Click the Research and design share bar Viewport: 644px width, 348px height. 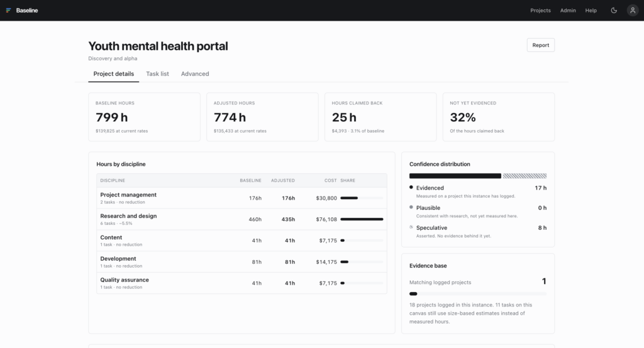[362, 219]
